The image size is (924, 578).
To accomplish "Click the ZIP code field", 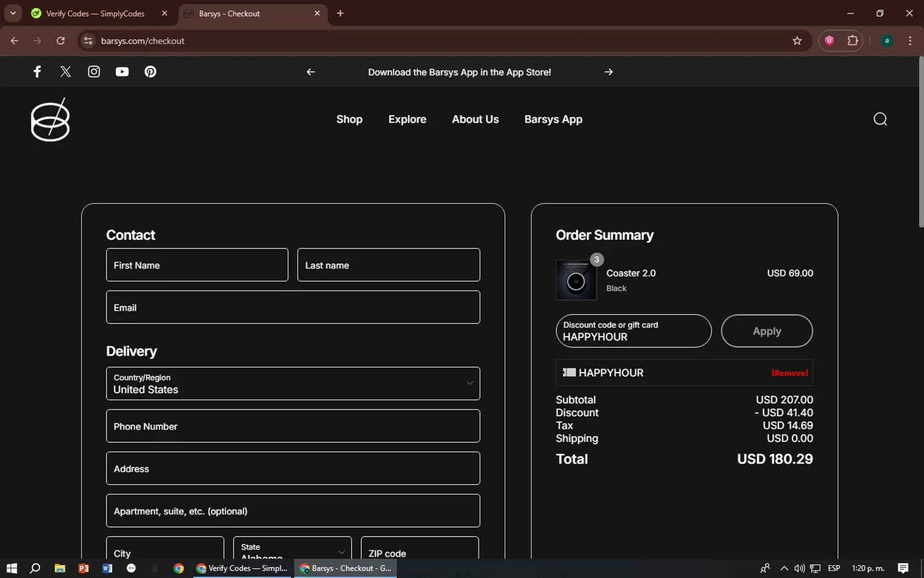I will click(419, 548).
